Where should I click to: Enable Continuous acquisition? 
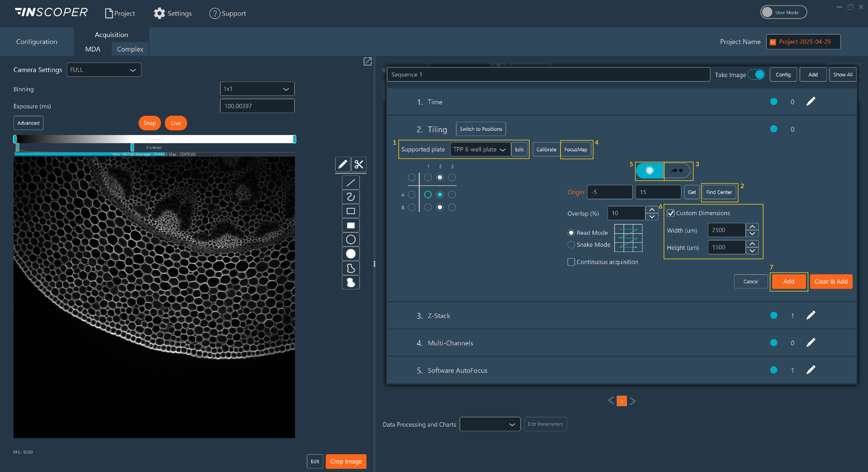pyautogui.click(x=571, y=262)
